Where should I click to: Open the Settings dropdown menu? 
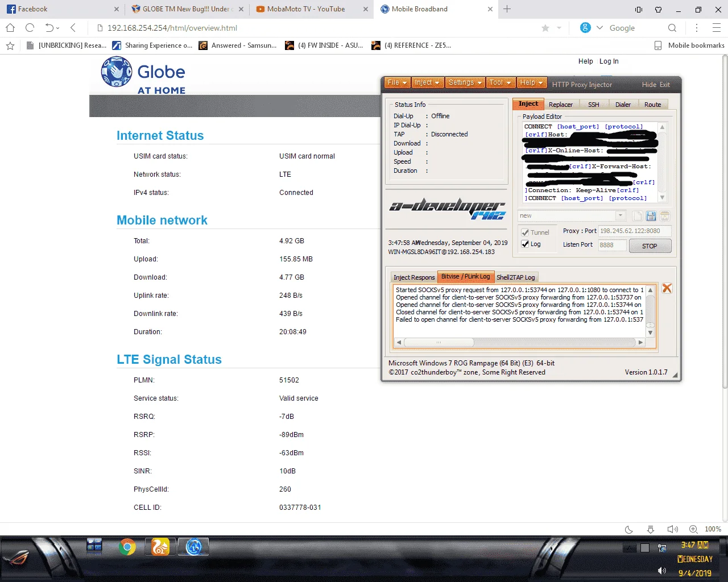tap(465, 82)
